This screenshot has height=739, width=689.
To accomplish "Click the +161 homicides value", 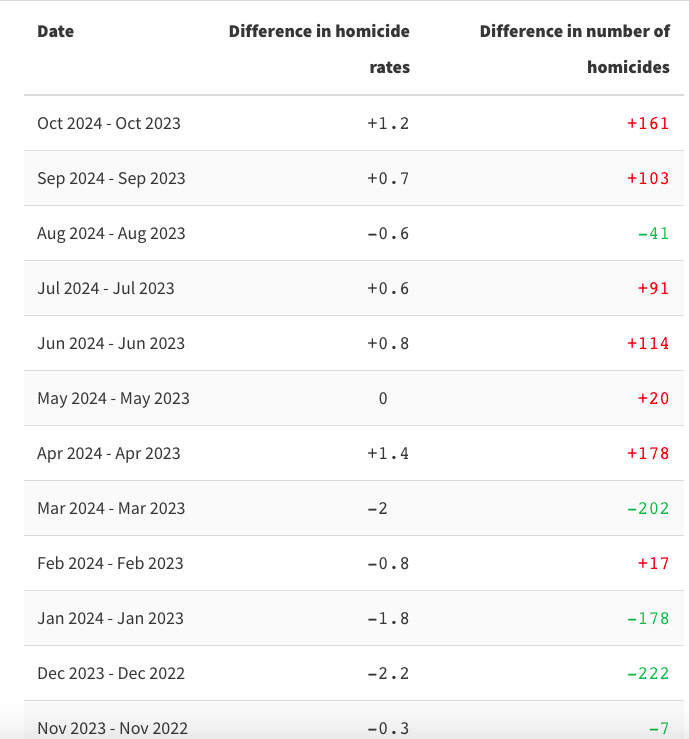I will [x=648, y=123].
